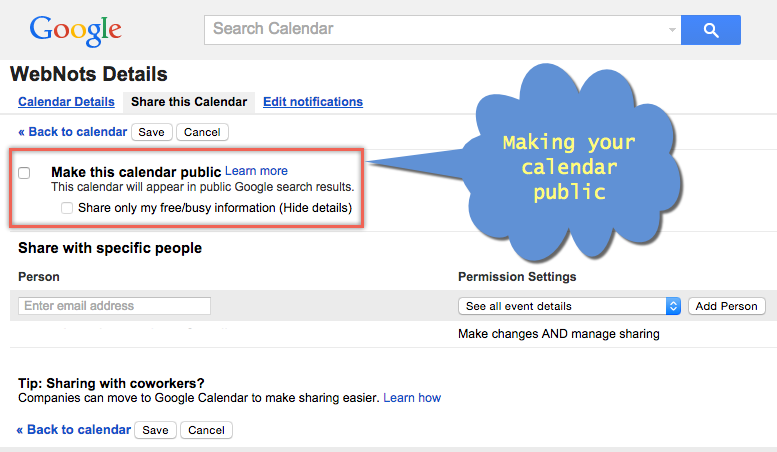Image resolution: width=777 pixels, height=452 pixels.
Task: Click the bottom Cancel button
Action: click(206, 430)
